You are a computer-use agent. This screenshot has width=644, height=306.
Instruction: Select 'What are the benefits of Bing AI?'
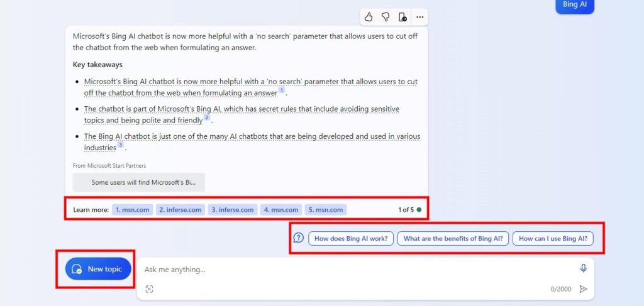(x=453, y=239)
